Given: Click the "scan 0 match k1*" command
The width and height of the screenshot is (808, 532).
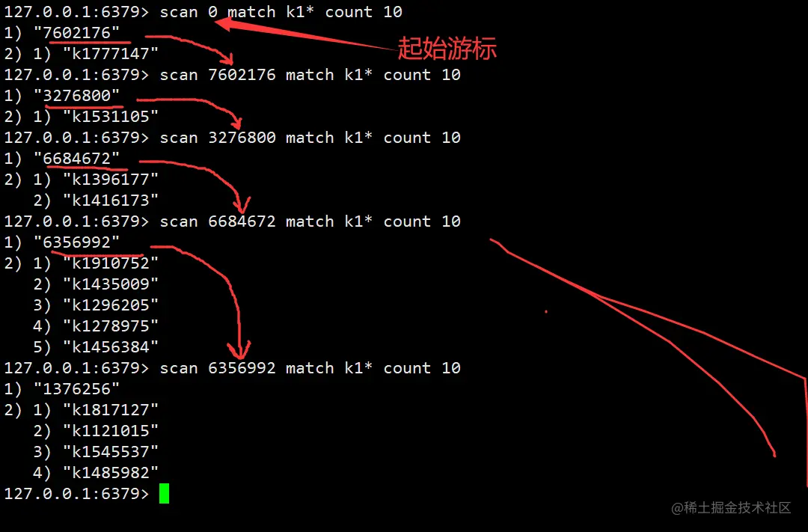Looking at the screenshot, I should tap(237, 12).
